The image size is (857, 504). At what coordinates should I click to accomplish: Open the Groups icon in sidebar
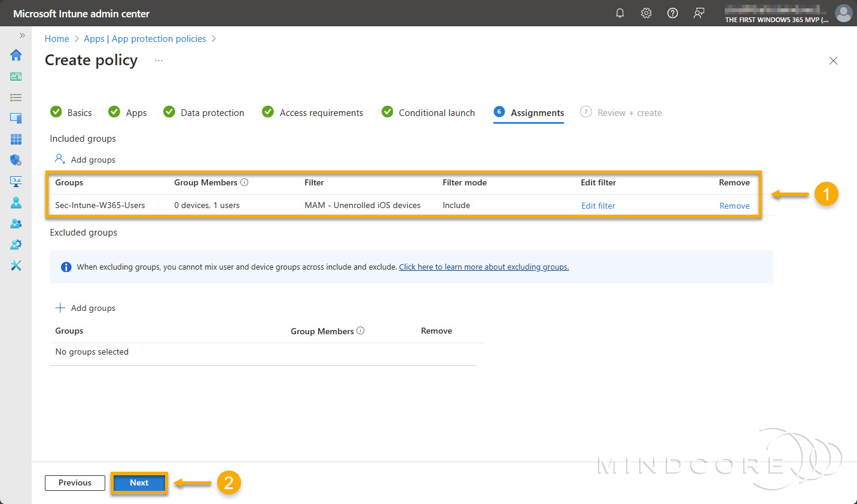[16, 223]
